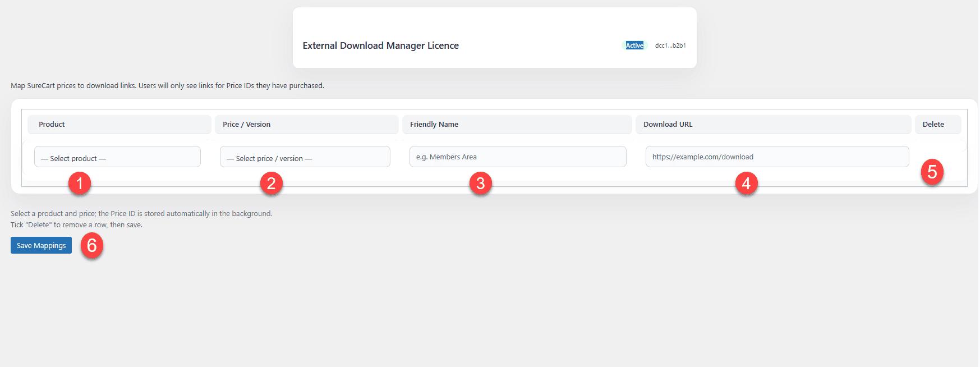
Task: Focus the Download URL input field
Action: point(777,157)
